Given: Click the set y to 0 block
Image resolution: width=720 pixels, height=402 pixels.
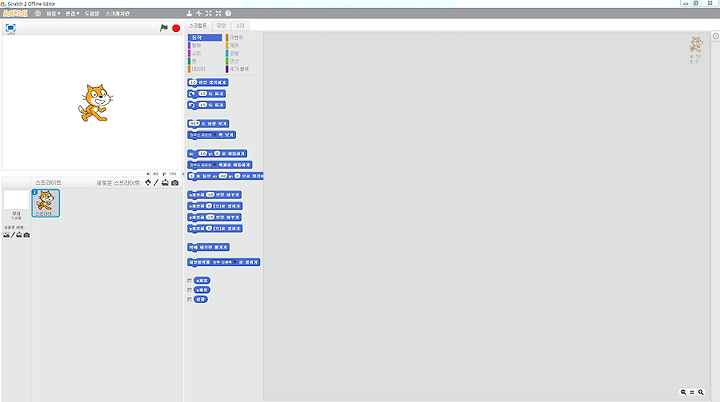Looking at the screenshot, I should pos(214,228).
